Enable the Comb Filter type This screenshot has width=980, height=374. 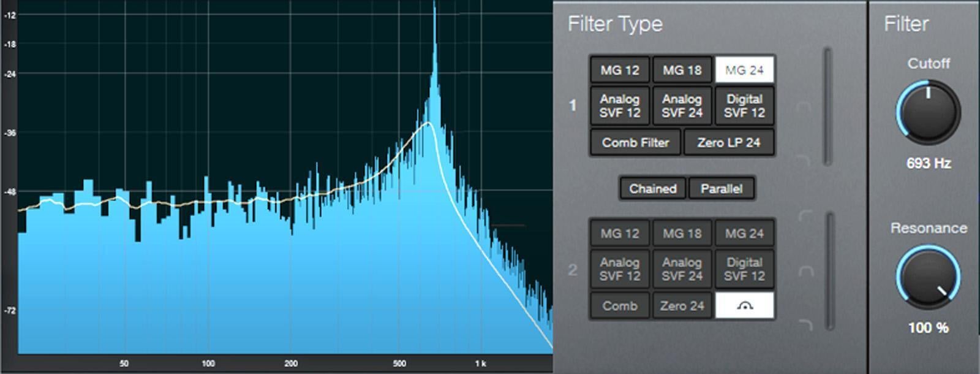point(635,143)
